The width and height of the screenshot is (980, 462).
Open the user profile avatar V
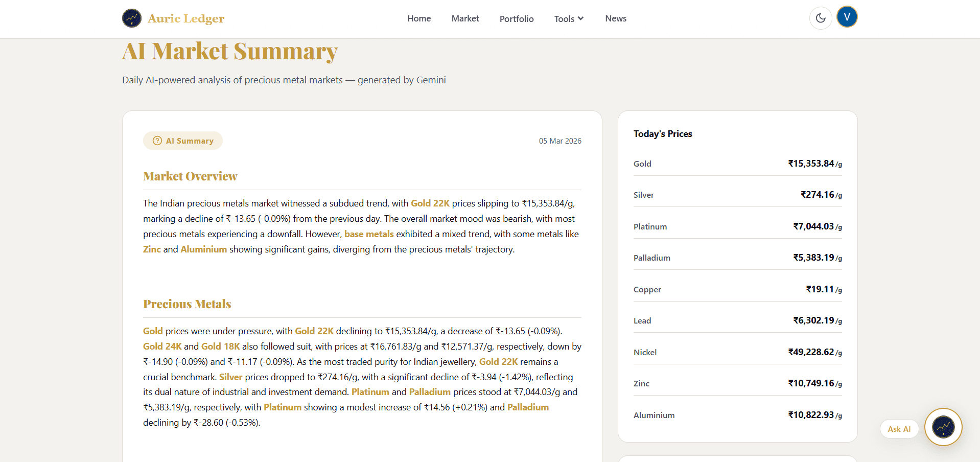coord(847,17)
